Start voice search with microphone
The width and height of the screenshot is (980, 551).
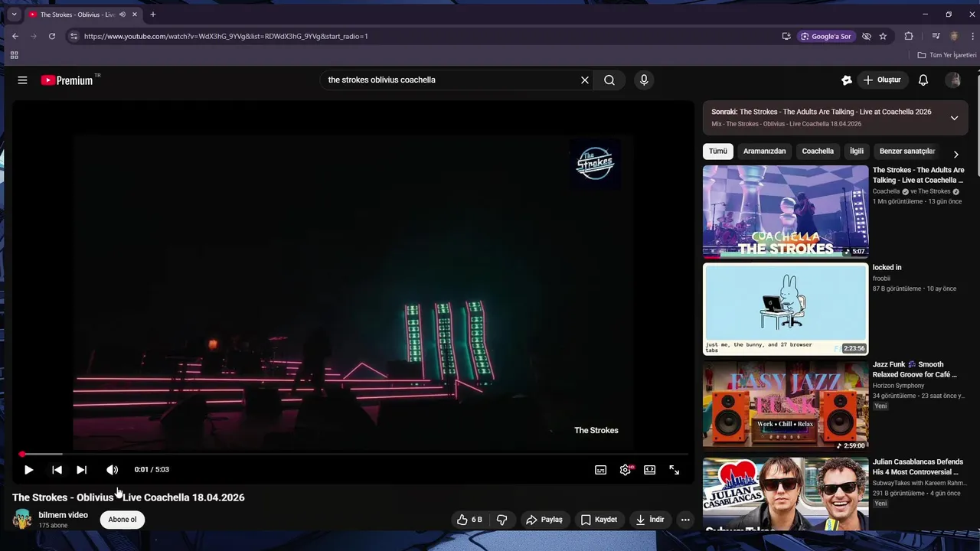(644, 80)
